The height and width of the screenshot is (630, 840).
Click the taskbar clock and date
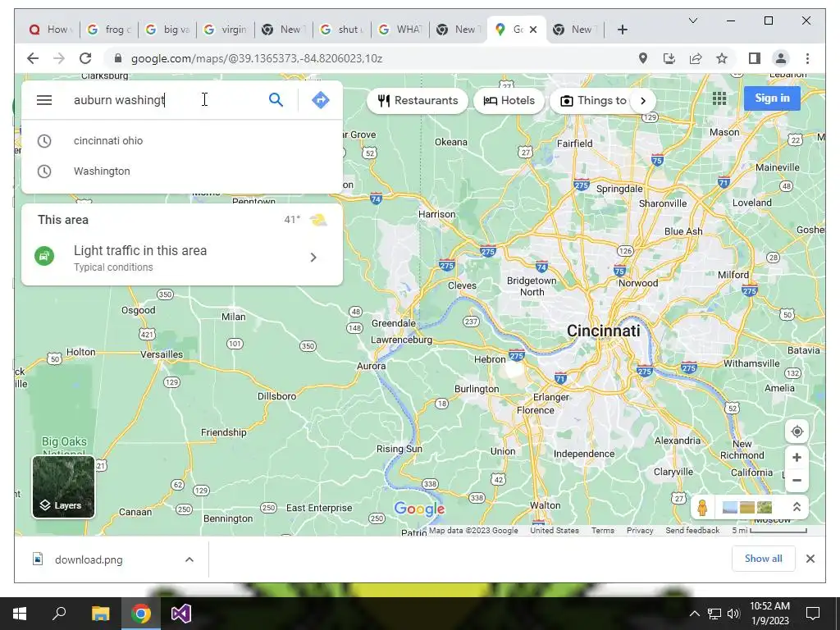pyautogui.click(x=769, y=614)
